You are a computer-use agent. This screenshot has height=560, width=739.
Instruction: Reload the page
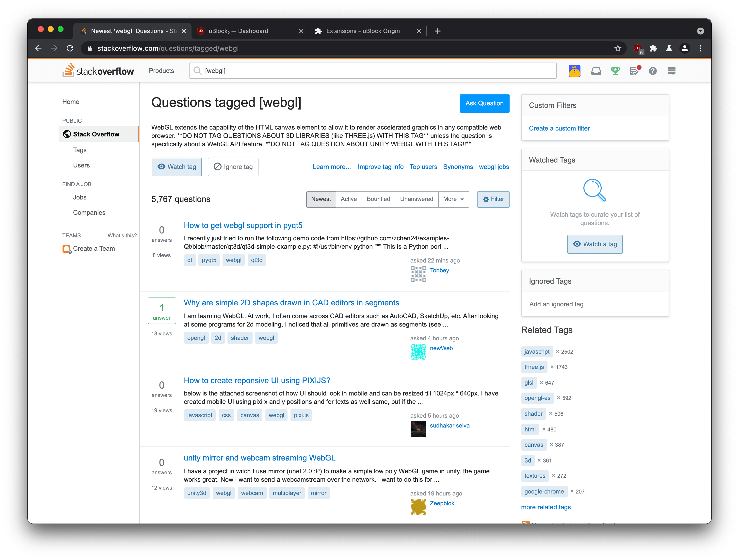tap(70, 49)
